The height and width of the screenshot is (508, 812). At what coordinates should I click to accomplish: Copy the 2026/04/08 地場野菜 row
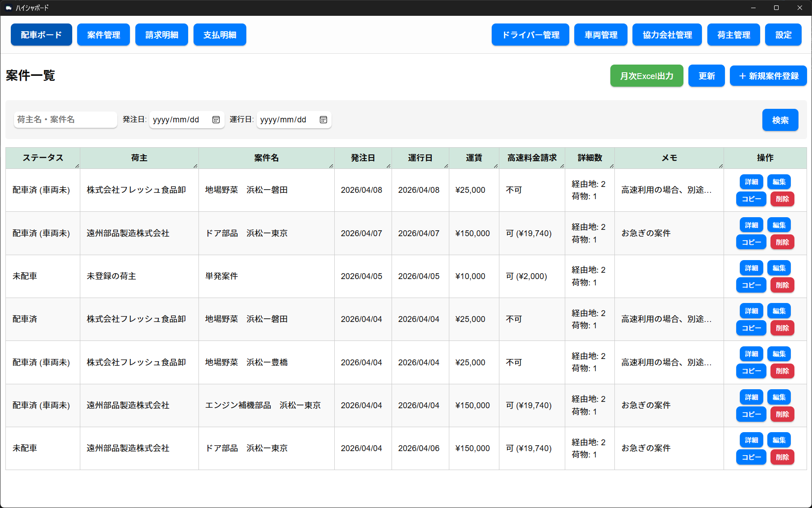(x=751, y=199)
